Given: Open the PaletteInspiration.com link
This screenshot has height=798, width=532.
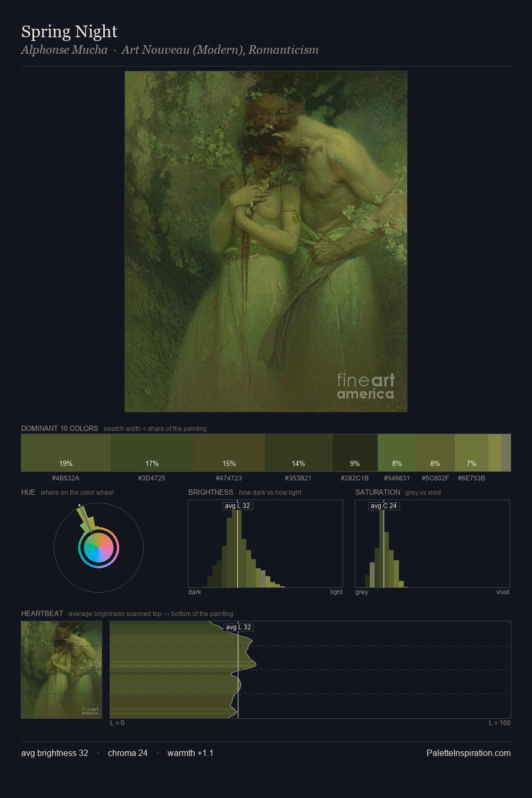Looking at the screenshot, I should coord(469,753).
